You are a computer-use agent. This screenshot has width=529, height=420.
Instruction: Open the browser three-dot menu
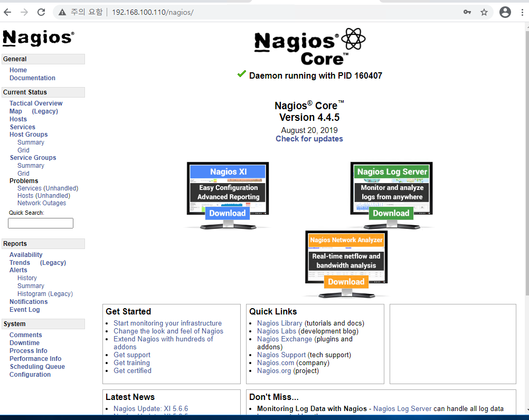pyautogui.click(x=522, y=13)
